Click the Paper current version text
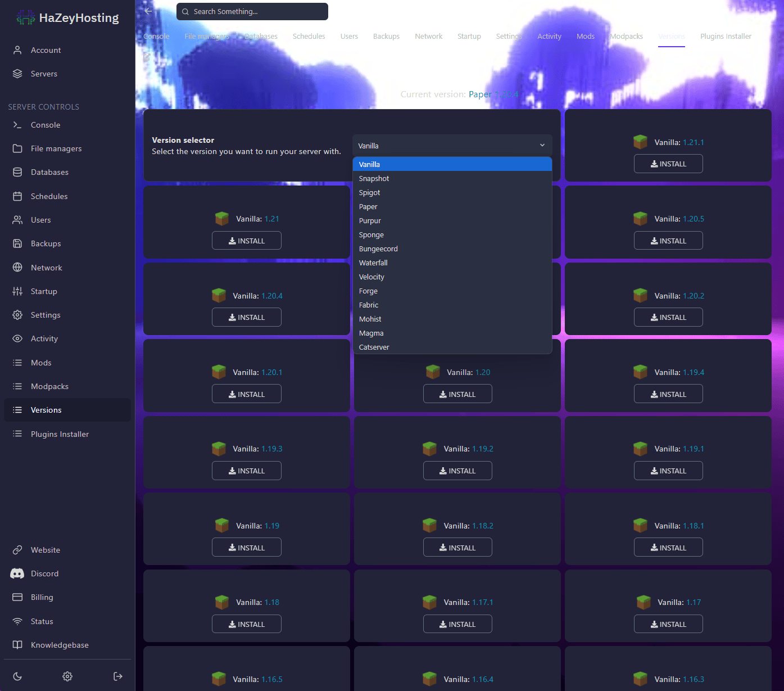The height and width of the screenshot is (691, 784). (493, 94)
